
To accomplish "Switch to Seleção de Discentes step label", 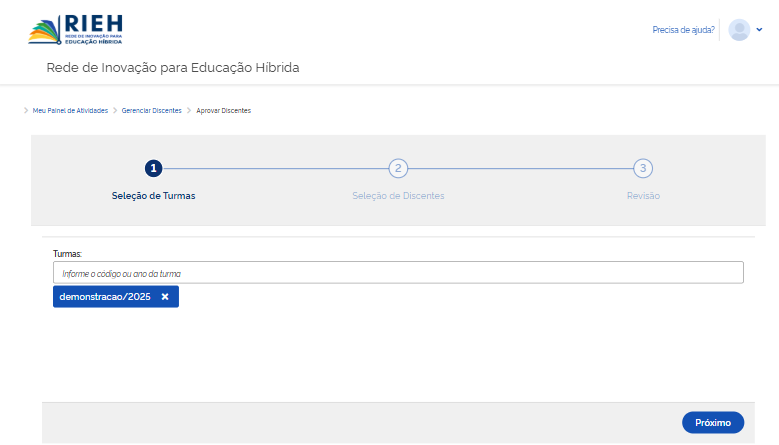I will tap(398, 196).
